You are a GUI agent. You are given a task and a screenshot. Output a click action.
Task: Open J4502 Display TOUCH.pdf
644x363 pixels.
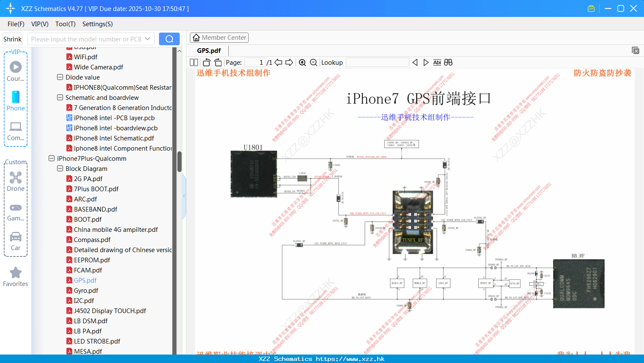tap(110, 311)
